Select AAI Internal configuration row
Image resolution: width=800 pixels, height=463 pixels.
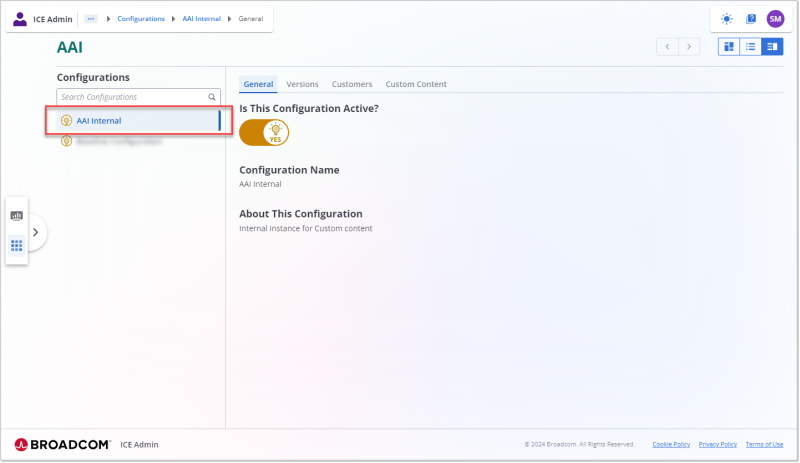138,120
